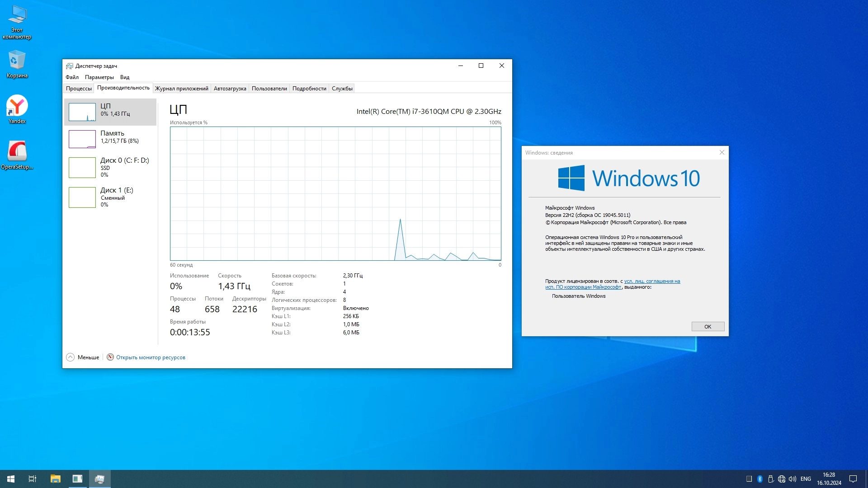The width and height of the screenshot is (868, 488).
Task: Switch to the 'Автозагрузка' tab
Action: tap(230, 89)
